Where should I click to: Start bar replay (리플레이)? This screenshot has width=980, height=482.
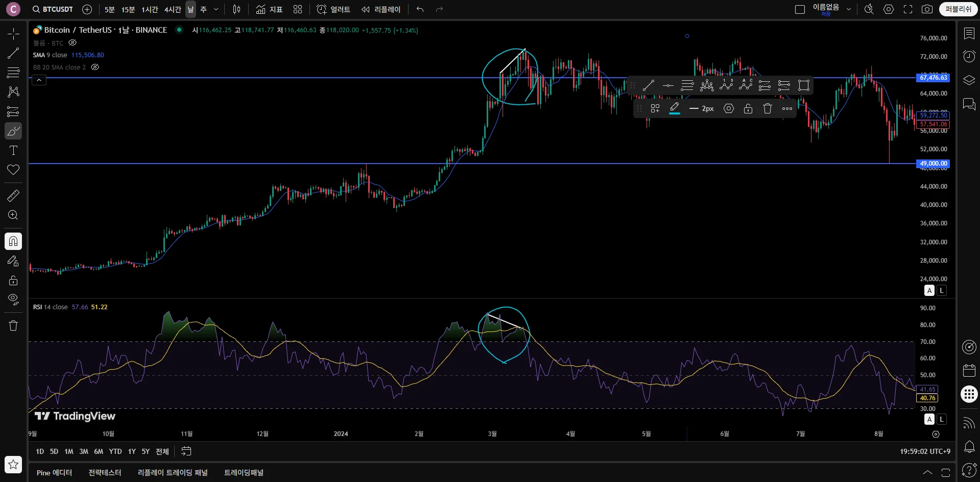[x=381, y=9]
